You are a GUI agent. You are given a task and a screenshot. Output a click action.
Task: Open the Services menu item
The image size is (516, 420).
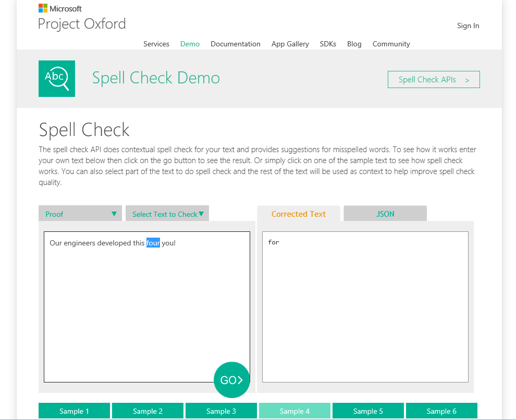pyautogui.click(x=156, y=44)
